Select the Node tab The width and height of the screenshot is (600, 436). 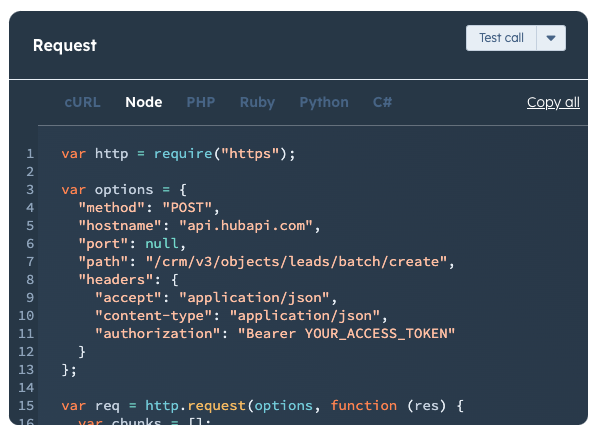[x=144, y=102]
